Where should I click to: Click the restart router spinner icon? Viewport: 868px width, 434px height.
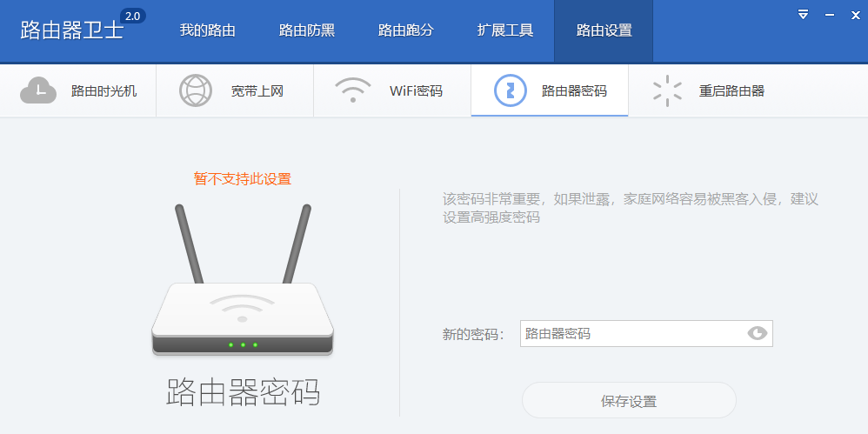tap(667, 90)
